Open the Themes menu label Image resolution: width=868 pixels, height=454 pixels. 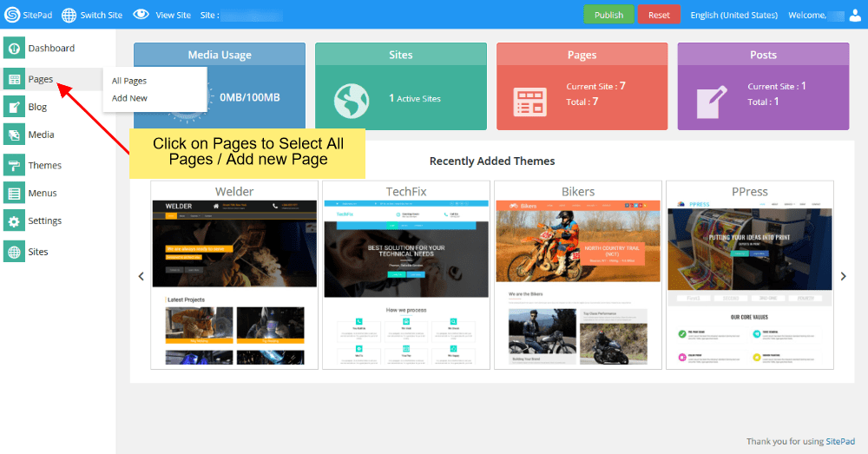click(x=45, y=165)
